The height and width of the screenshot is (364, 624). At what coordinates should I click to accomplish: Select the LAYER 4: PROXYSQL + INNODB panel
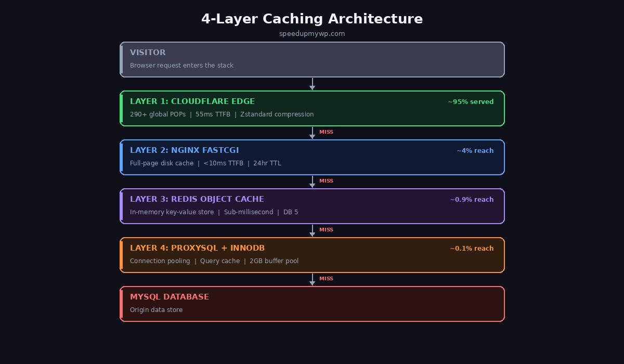(x=312, y=255)
